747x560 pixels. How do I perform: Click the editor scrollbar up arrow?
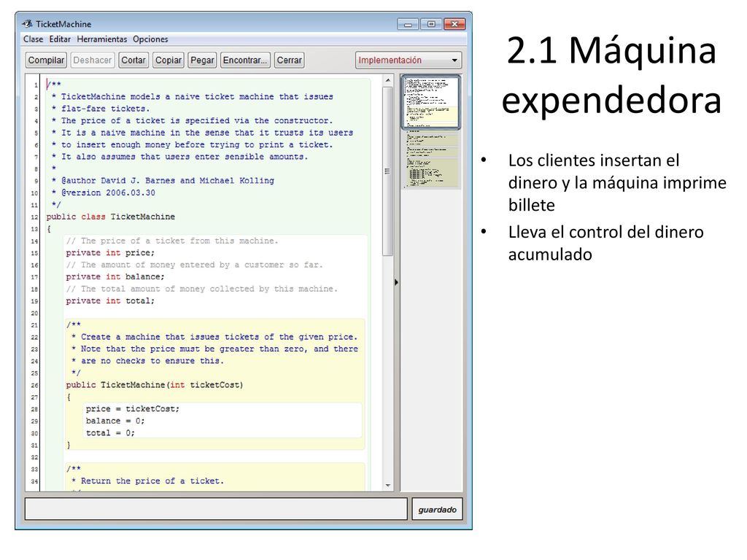point(388,80)
